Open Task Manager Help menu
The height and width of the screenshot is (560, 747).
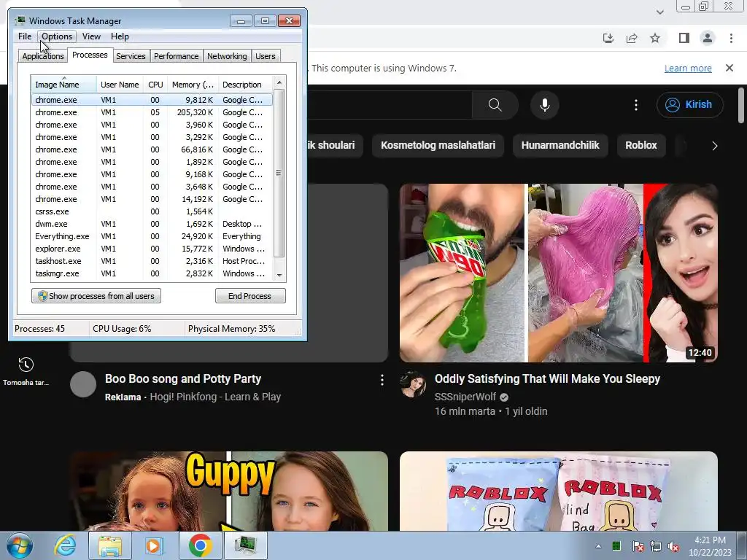pos(120,36)
